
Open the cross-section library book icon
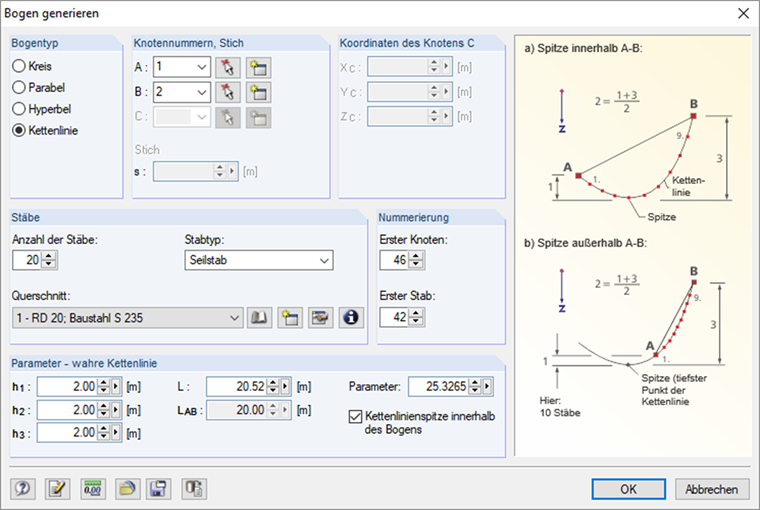point(259,318)
